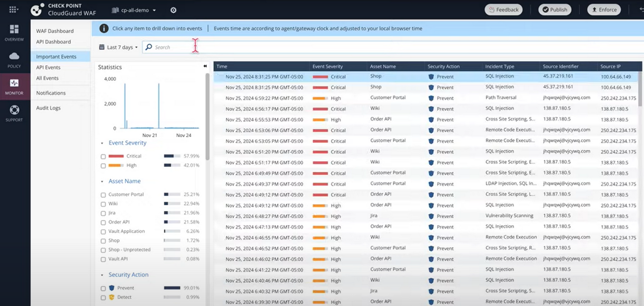Click the Publish button

(554, 9)
